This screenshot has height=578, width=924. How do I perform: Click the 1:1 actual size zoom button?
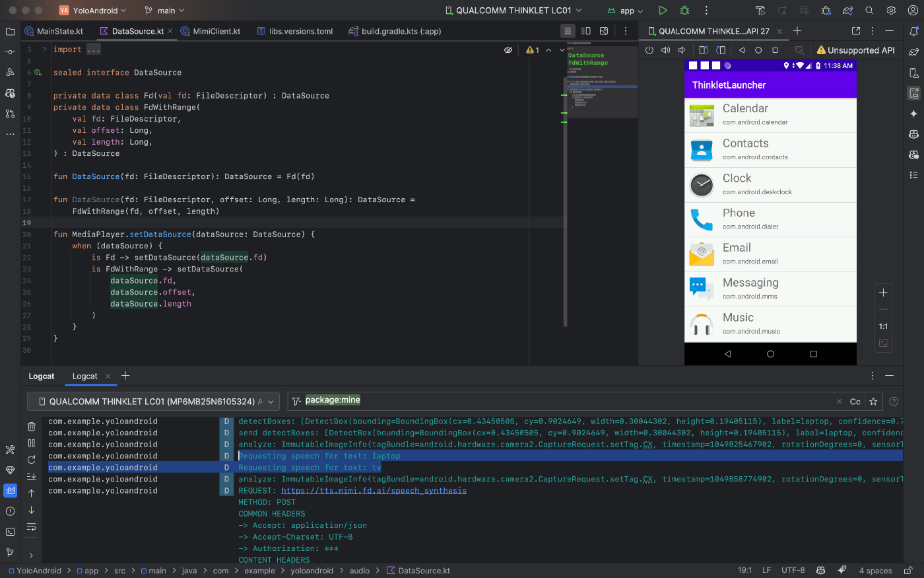point(883,326)
